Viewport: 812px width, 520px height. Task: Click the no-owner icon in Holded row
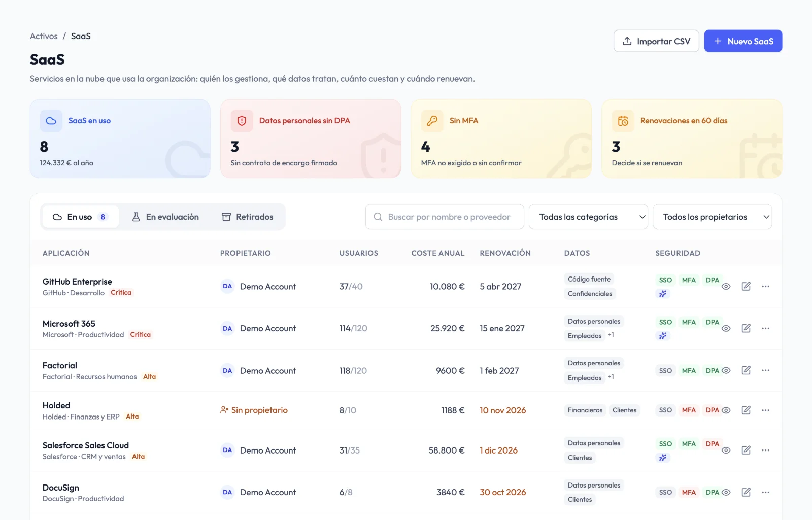(x=224, y=410)
